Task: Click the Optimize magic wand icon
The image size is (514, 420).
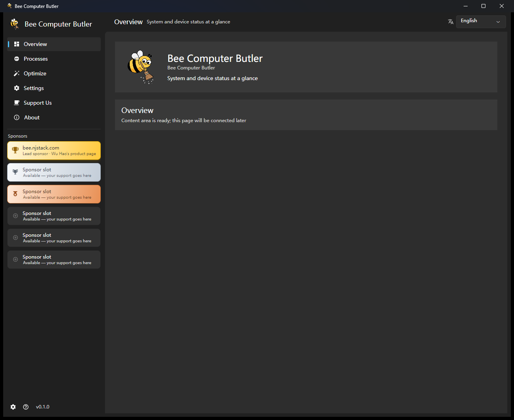Action: [x=17, y=73]
